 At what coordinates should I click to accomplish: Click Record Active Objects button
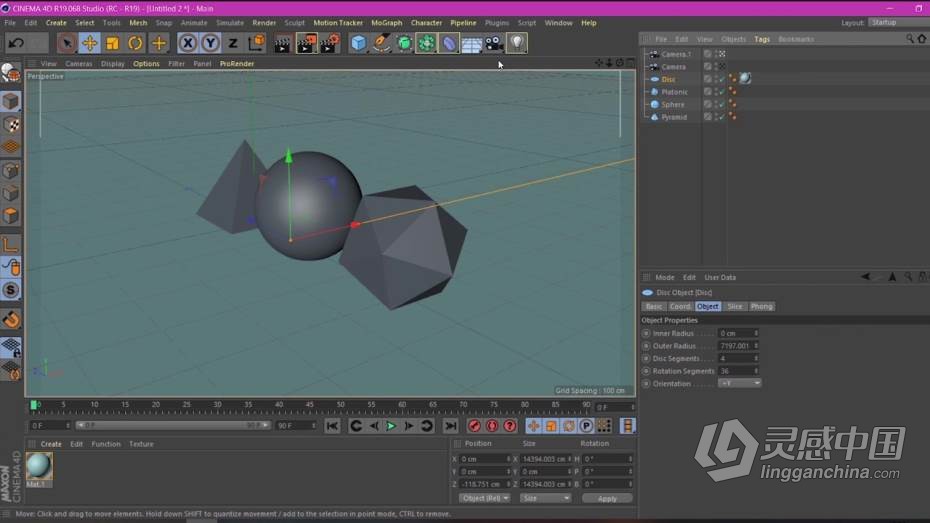(474, 426)
